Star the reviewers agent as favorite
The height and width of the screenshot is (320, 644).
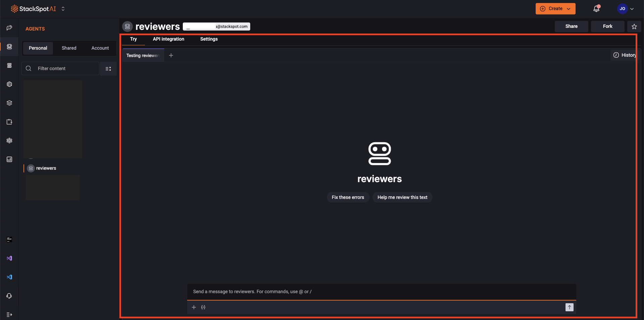pyautogui.click(x=634, y=26)
